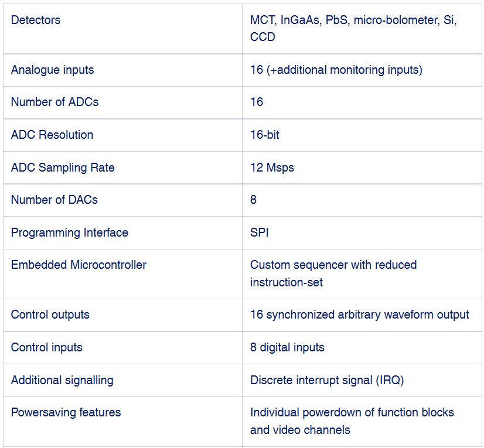Viewport: 484px width, 448px height.
Task: Click the 16-bit resolution value
Action: pyautogui.click(x=265, y=135)
